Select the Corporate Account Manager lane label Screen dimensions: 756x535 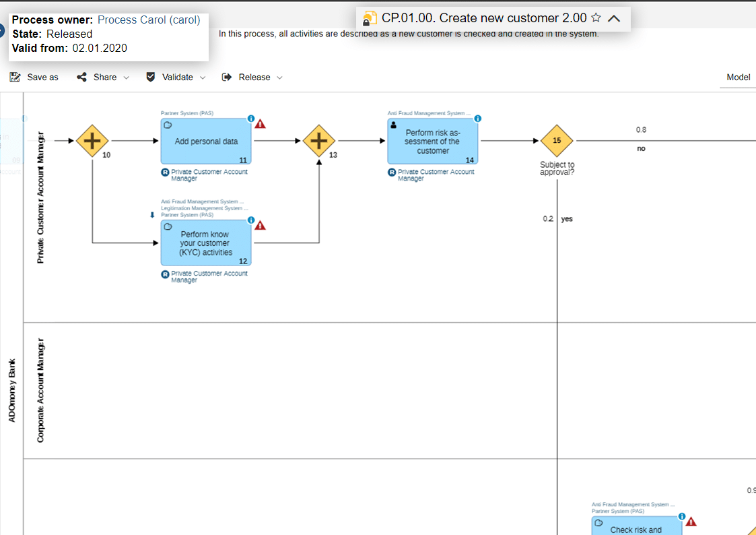point(41,391)
